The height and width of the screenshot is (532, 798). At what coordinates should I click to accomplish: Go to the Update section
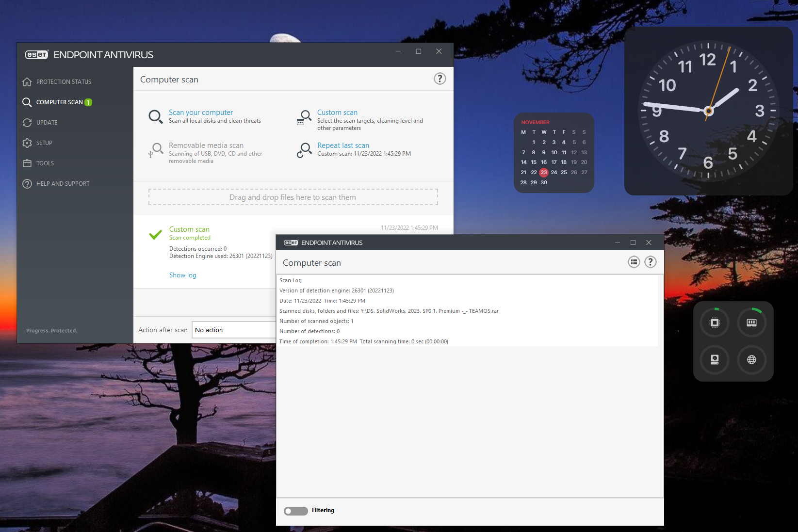(40, 123)
